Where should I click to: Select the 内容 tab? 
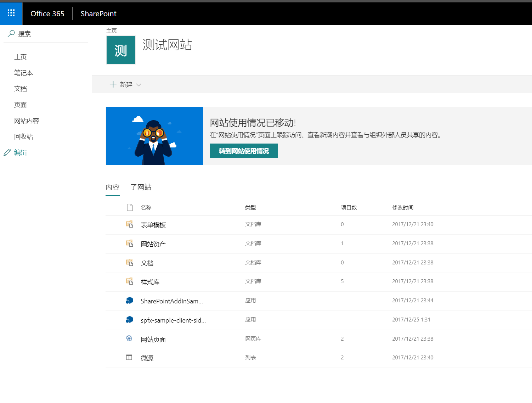[x=113, y=187]
